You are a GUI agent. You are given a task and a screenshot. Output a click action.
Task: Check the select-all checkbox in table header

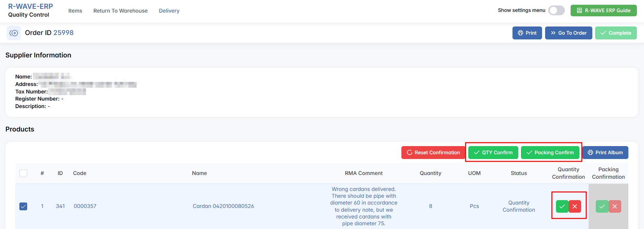(23, 173)
